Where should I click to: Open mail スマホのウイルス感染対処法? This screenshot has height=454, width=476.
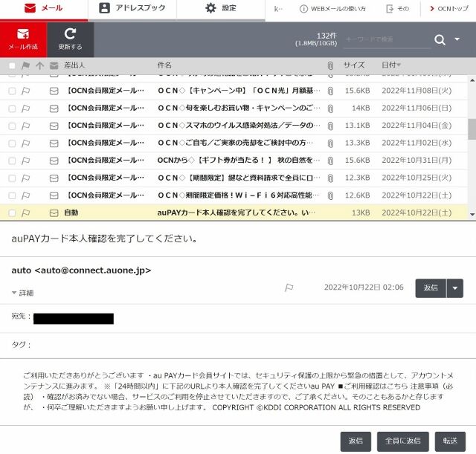239,126
